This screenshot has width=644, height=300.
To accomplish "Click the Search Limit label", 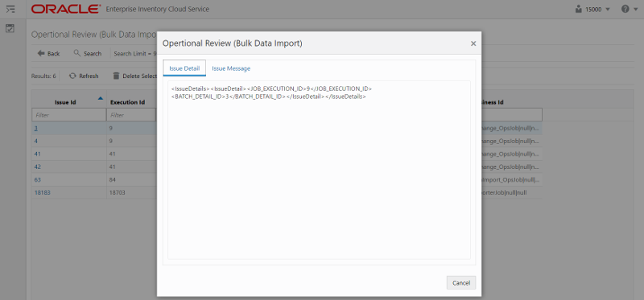I will [135, 53].
